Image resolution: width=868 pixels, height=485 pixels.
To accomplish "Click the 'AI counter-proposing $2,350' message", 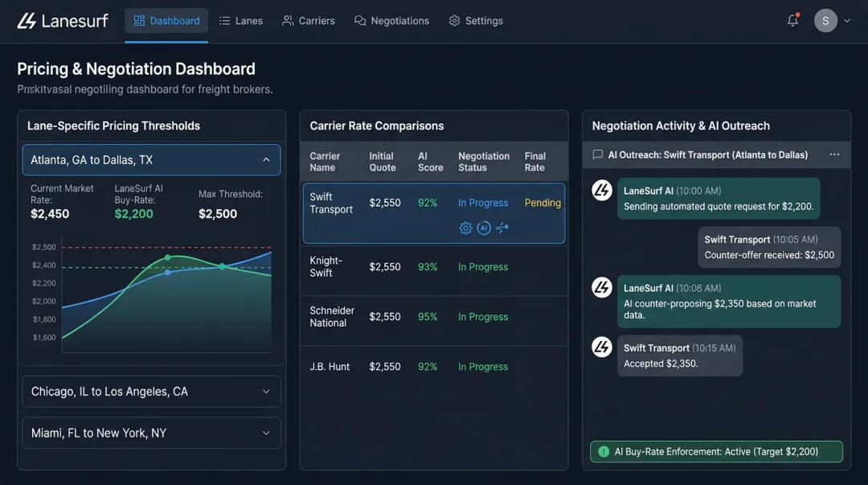I will [x=729, y=302].
